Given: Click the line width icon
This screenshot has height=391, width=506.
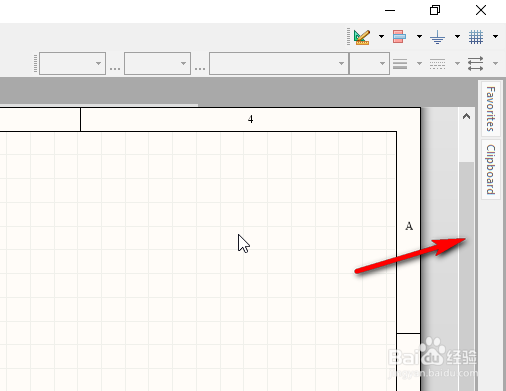Looking at the screenshot, I should 400,63.
